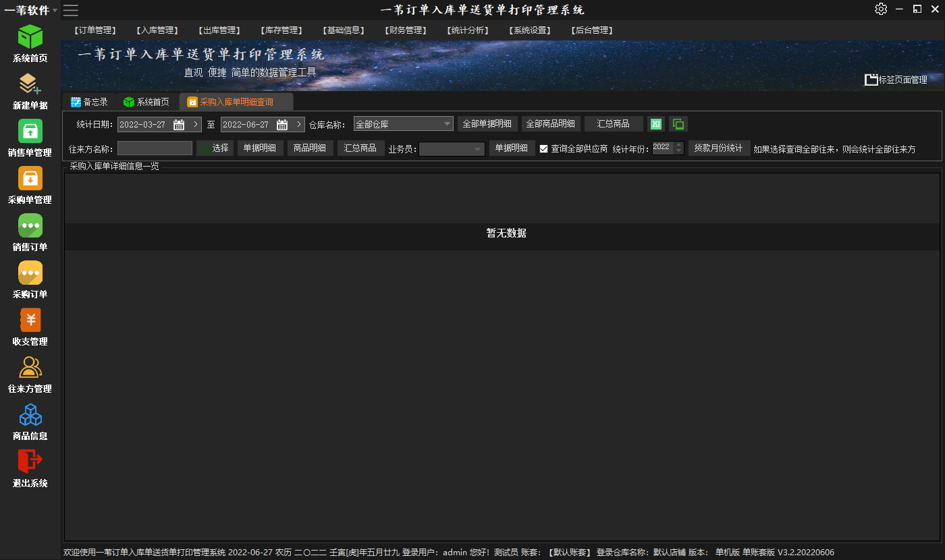Open 往来方管理 people icon
This screenshot has width=945, height=560.
(30, 368)
